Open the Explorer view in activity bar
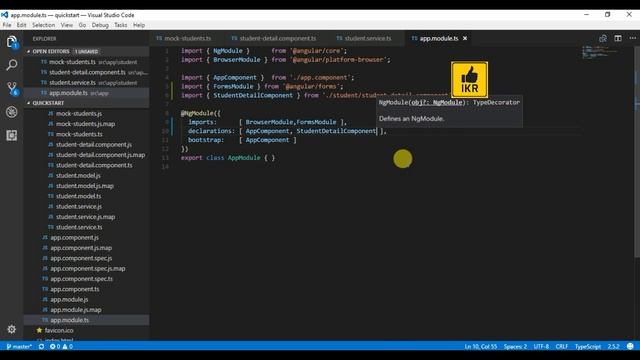Image resolution: width=640 pixels, height=360 pixels. click(11, 42)
